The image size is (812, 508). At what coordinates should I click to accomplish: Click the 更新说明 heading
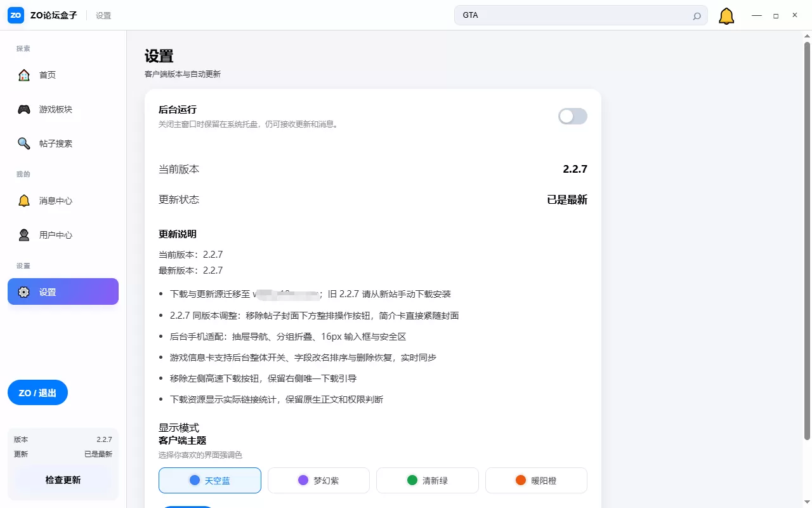[x=178, y=234]
